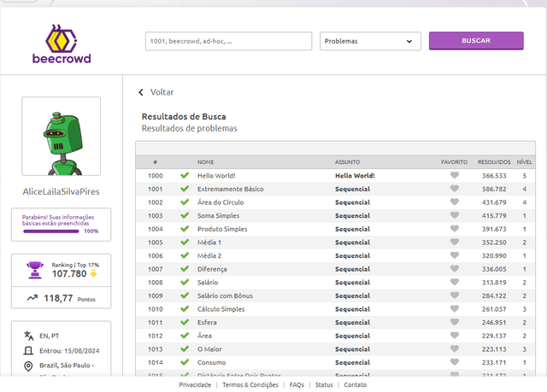Screen dimensions: 547x392
Task: Click green checkmark beside Diferença
Action: click(x=185, y=269)
